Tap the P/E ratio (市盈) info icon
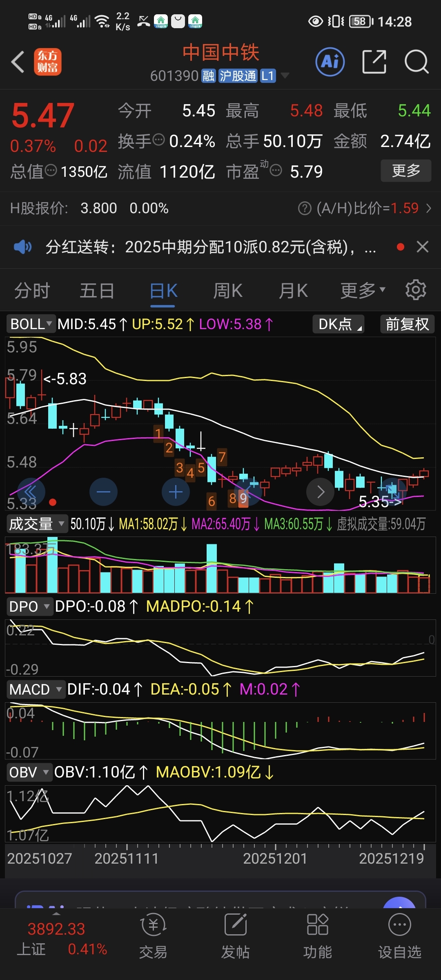Screen dimensions: 441x980 (x=276, y=170)
